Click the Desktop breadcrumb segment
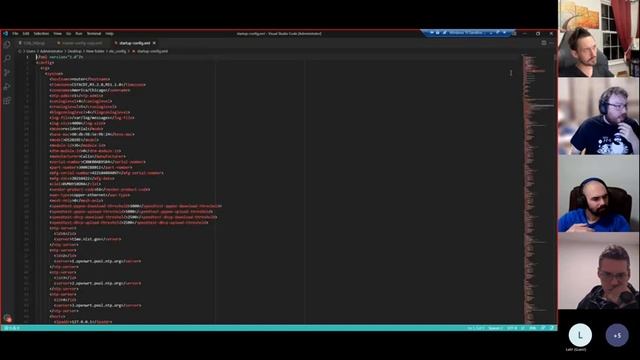Screen dimensions: 640x360 click(74, 51)
